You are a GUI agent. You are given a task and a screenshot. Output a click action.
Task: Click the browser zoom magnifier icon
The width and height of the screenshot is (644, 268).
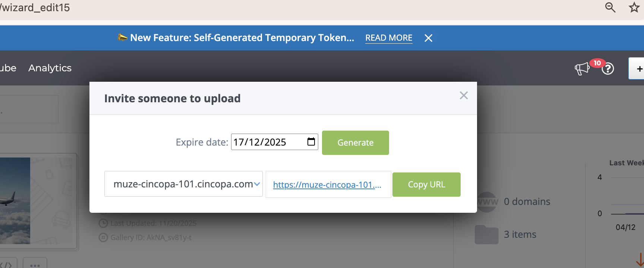point(610,7)
